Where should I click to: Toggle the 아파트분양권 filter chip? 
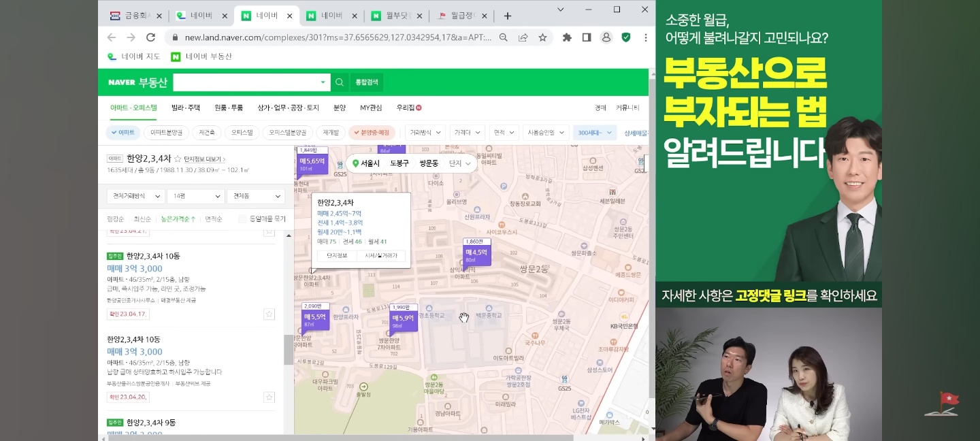coord(166,133)
